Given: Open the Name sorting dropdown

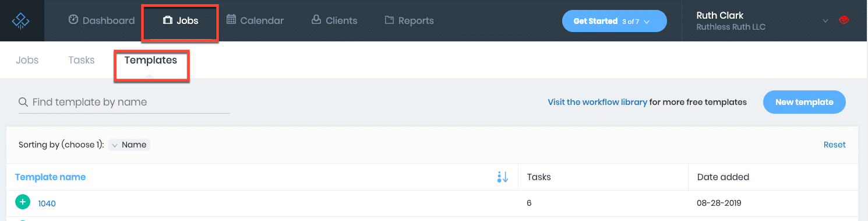Looking at the screenshot, I should coord(129,145).
